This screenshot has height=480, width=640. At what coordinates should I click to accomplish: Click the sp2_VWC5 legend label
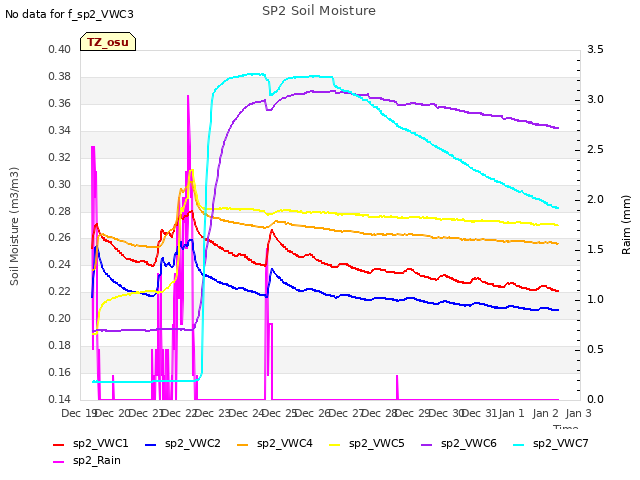click(x=377, y=443)
